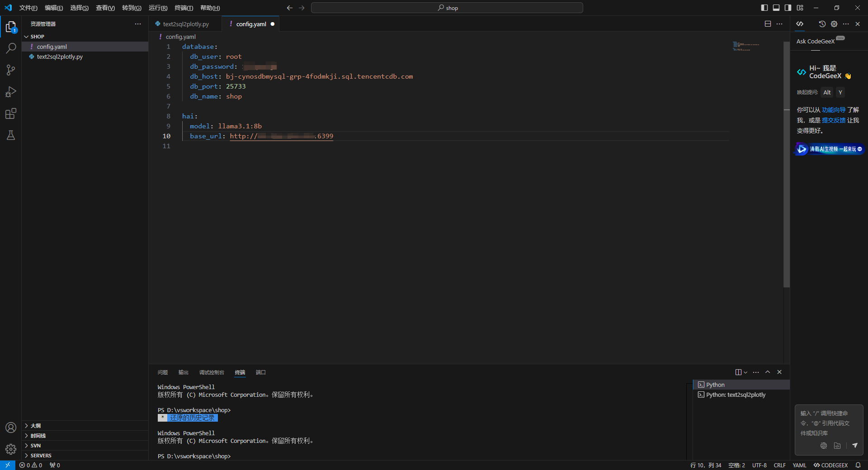Change end of line sequence CRLF

pyautogui.click(x=780, y=465)
